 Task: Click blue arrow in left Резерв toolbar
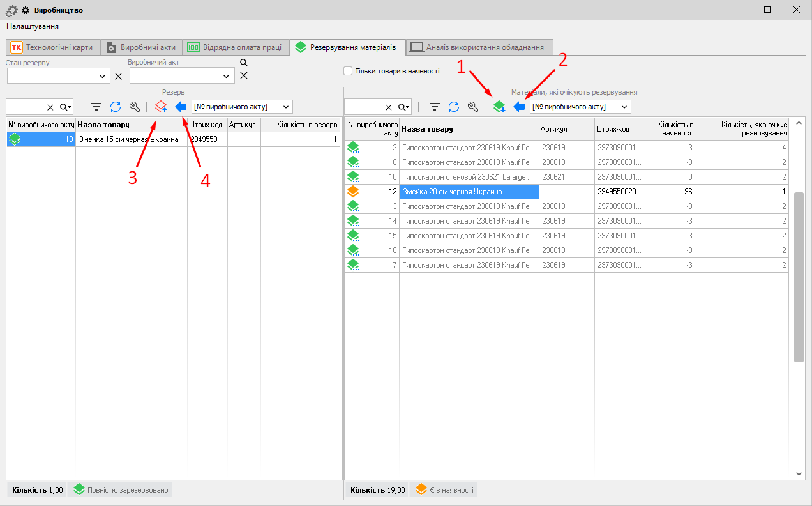point(181,107)
